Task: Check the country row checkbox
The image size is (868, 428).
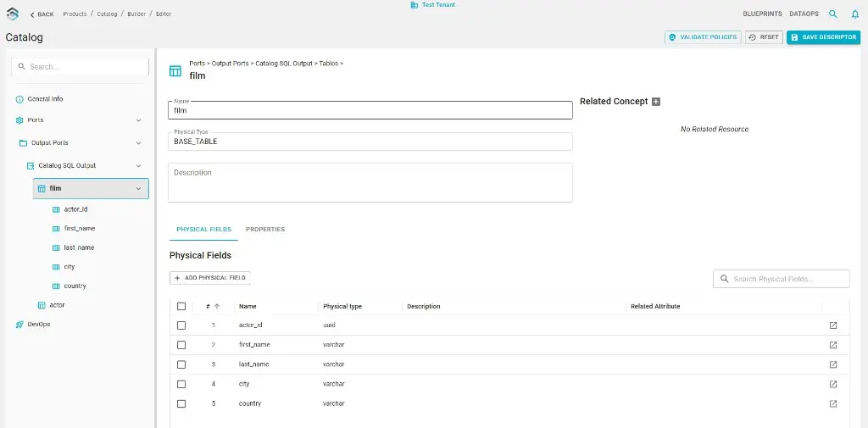Action: coord(181,403)
